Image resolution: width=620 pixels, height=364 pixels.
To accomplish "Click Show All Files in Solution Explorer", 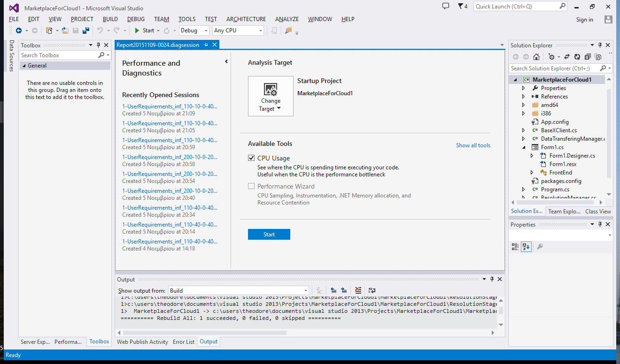I will [598, 57].
